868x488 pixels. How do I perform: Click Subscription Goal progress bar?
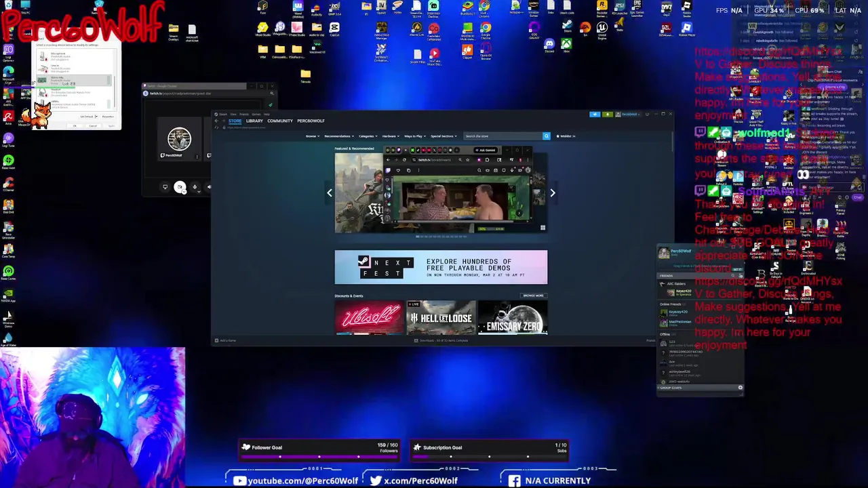tap(490, 457)
